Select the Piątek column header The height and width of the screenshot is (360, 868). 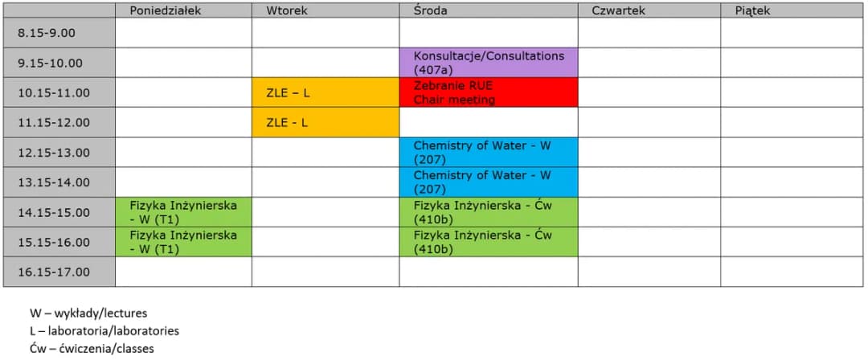[752, 10]
